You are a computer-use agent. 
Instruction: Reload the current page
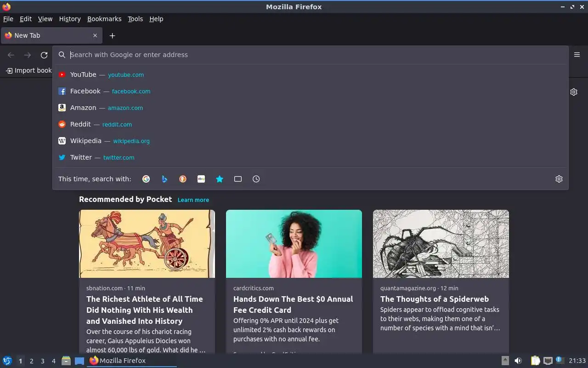(x=44, y=55)
